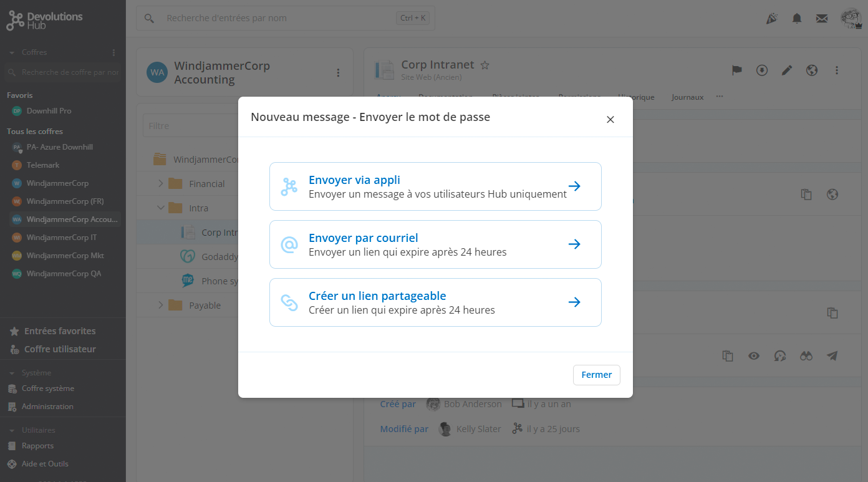Toggle password visibility eye icon
Viewport: 868px width, 482px height.
tap(754, 356)
